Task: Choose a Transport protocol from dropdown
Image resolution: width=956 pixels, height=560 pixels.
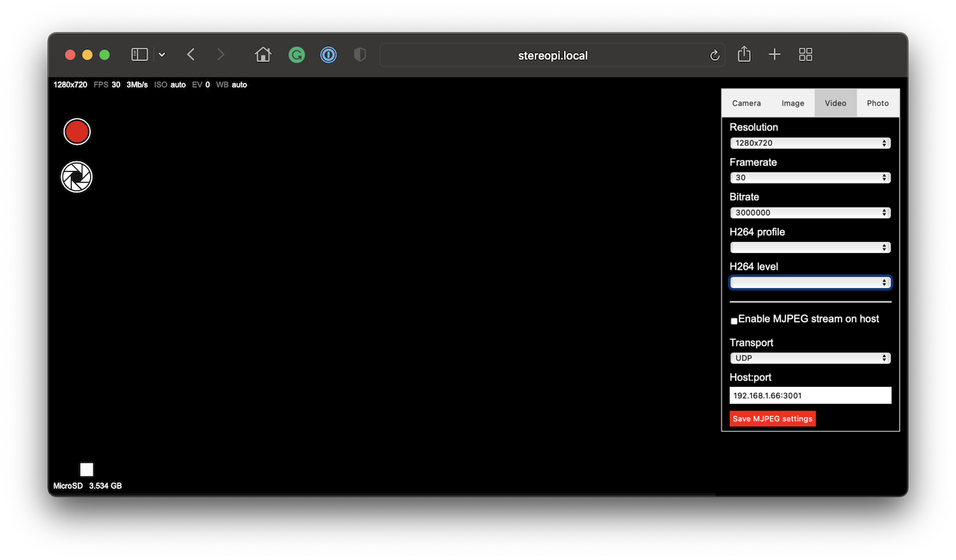Action: (810, 358)
